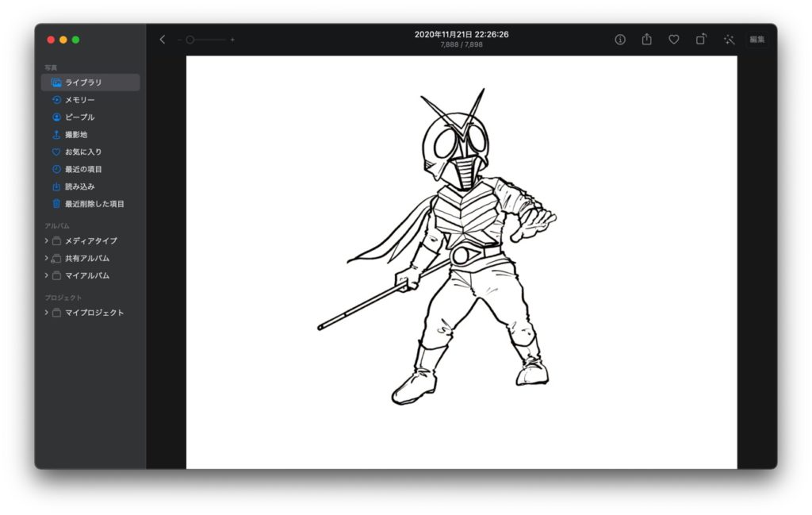This screenshot has height=515, width=812.
Task: Adjust the zoom slider knob
Action: tap(190, 40)
